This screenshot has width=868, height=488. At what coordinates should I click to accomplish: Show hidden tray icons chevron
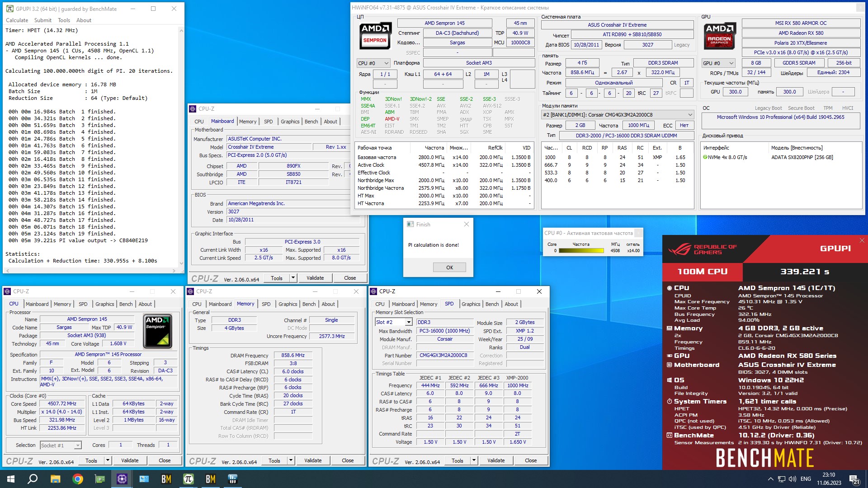tap(770, 479)
